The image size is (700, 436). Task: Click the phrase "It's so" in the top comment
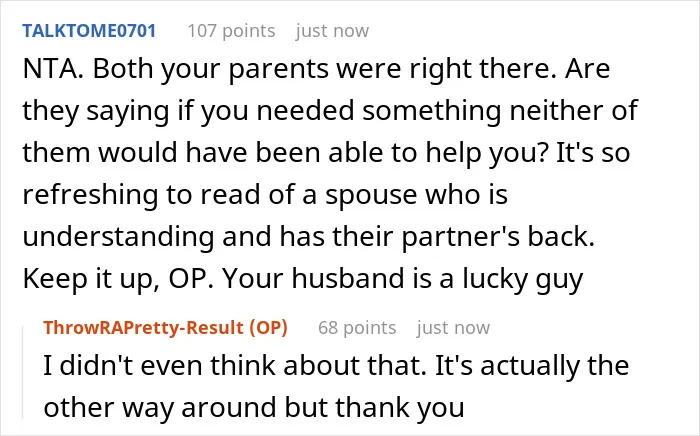click(593, 152)
